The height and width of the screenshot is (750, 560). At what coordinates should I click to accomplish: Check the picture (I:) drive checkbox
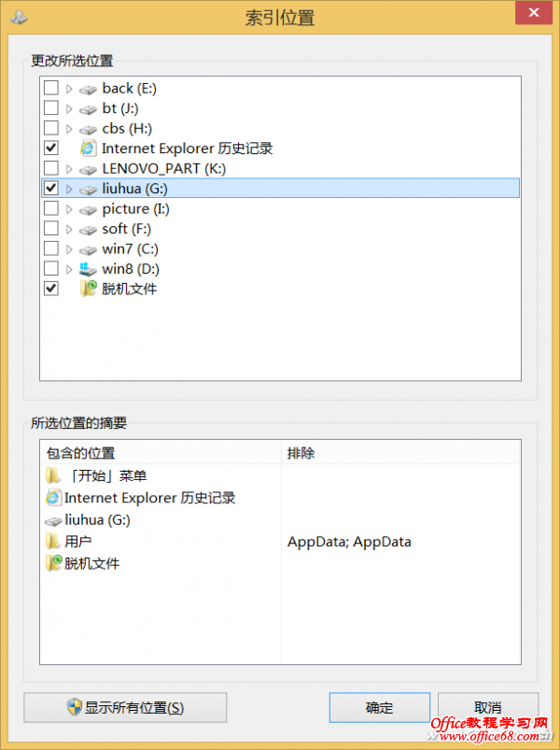pyautogui.click(x=51, y=208)
